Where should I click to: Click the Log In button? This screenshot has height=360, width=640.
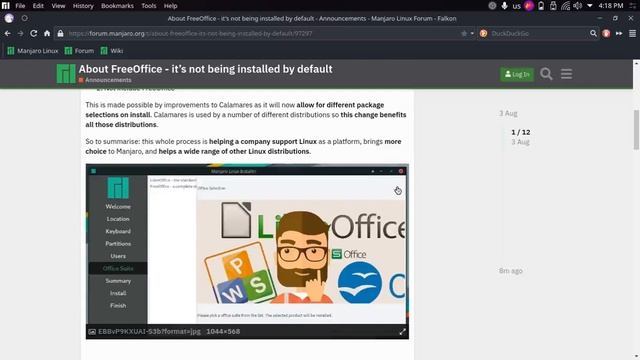pyautogui.click(x=517, y=74)
